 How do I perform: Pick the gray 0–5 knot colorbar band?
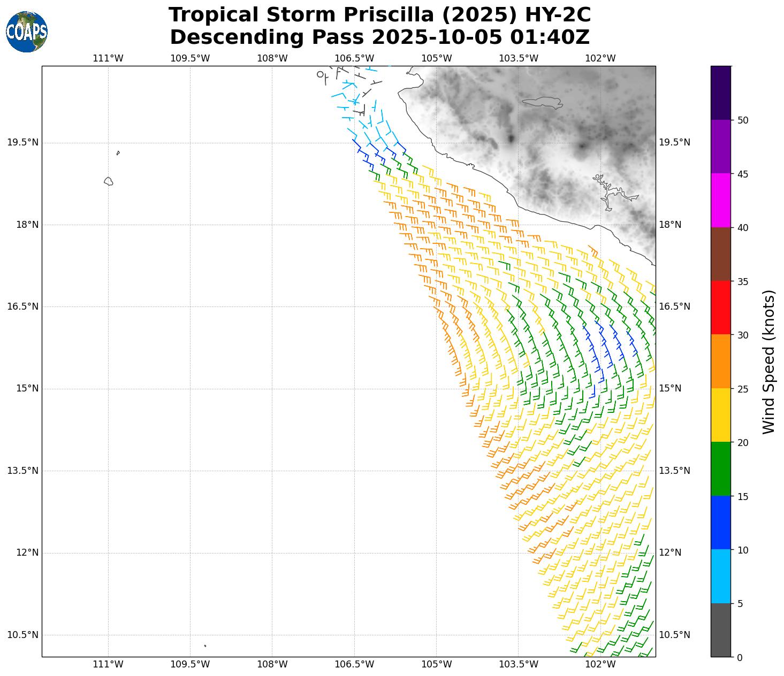pos(720,630)
